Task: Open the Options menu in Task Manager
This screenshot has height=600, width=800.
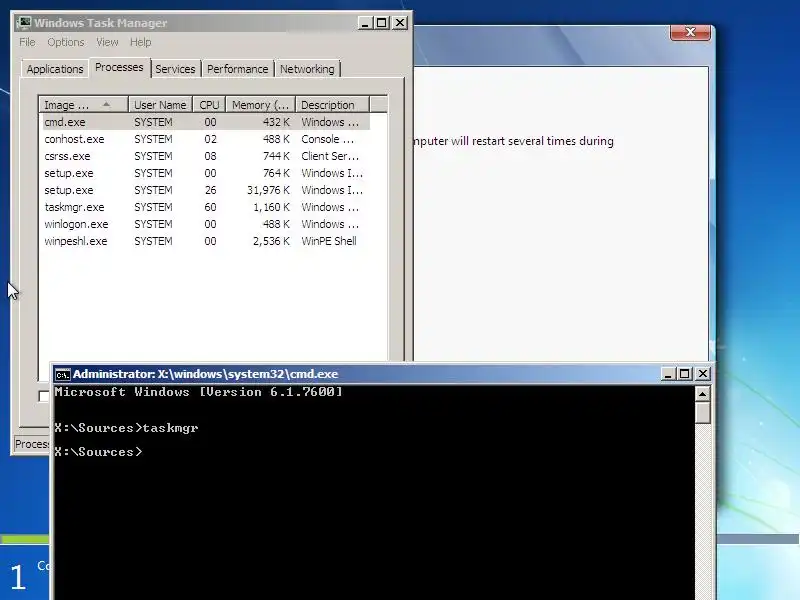Action: [x=65, y=42]
